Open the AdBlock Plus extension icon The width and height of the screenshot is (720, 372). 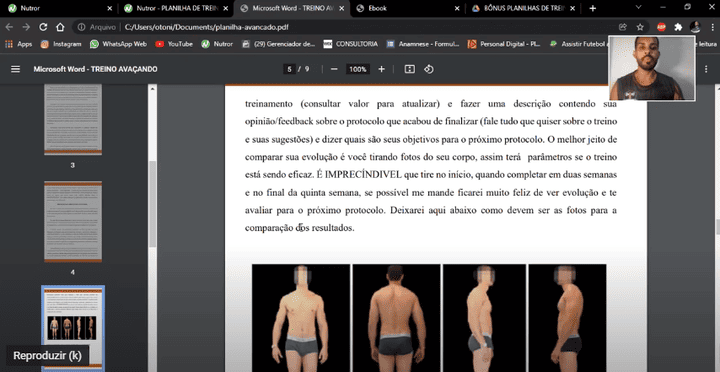(x=661, y=27)
